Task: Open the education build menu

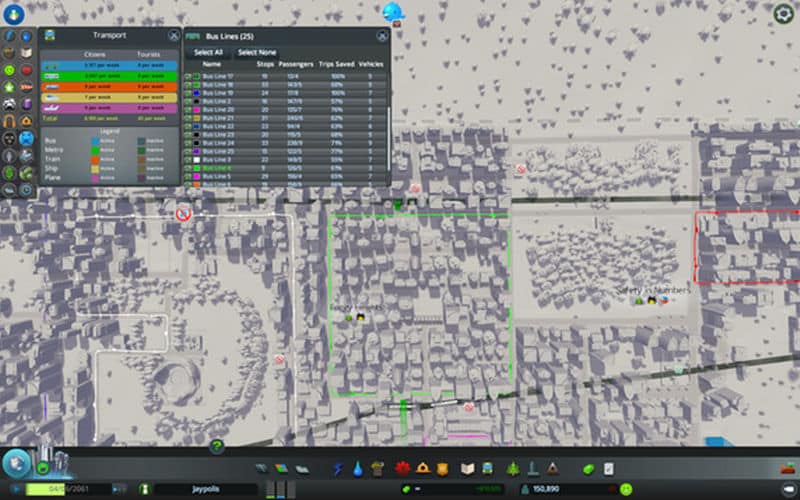Action: [x=466, y=468]
